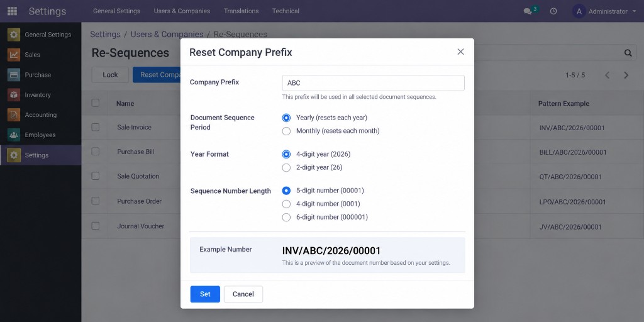The width and height of the screenshot is (644, 322).
Task: Tick the Sale Invoice row checkbox
Action: (x=96, y=127)
